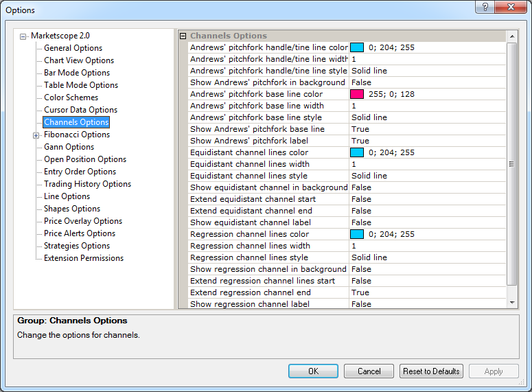Image resolution: width=532 pixels, height=392 pixels.
Task: Toggle Show regression channel in background value
Action: (x=428, y=269)
